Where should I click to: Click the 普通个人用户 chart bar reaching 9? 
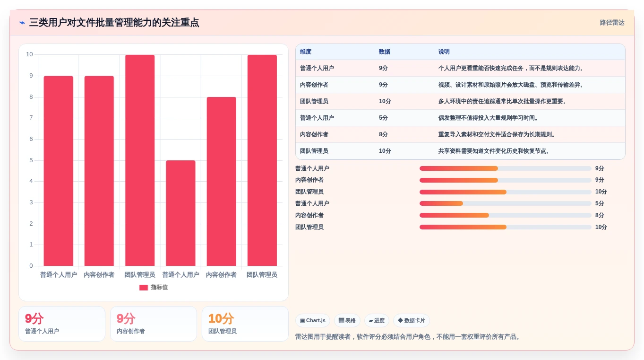coord(59,171)
